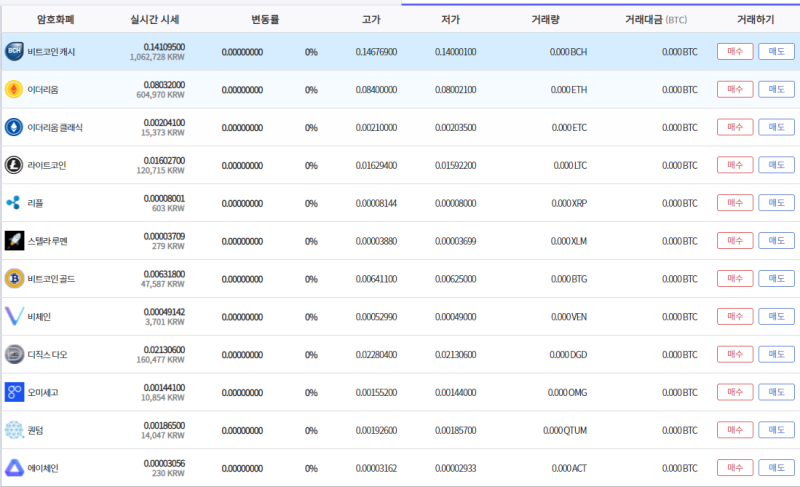Select the 604,970 KRW price value

click(160, 95)
